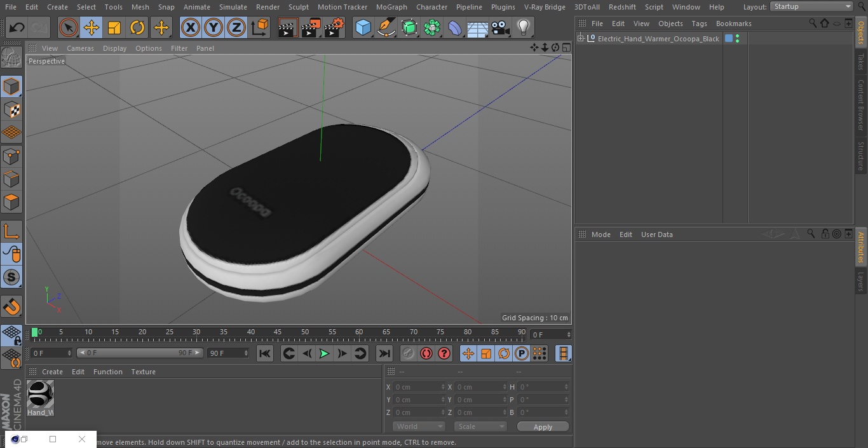Switch to Polygons mode
868x448 pixels.
pos(11,202)
